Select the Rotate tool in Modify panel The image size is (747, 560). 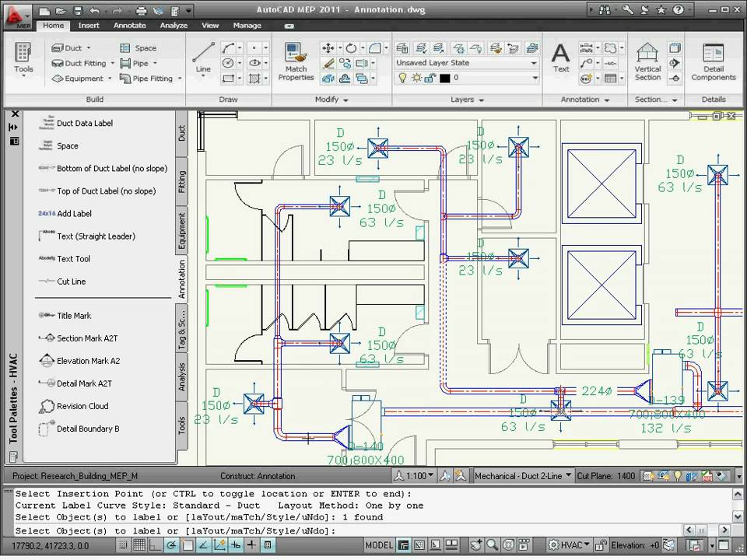point(351,47)
